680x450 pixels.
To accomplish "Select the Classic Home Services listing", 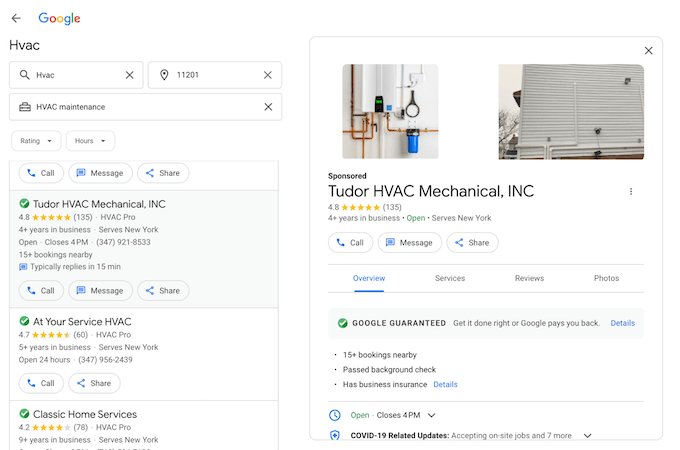I will 85,414.
